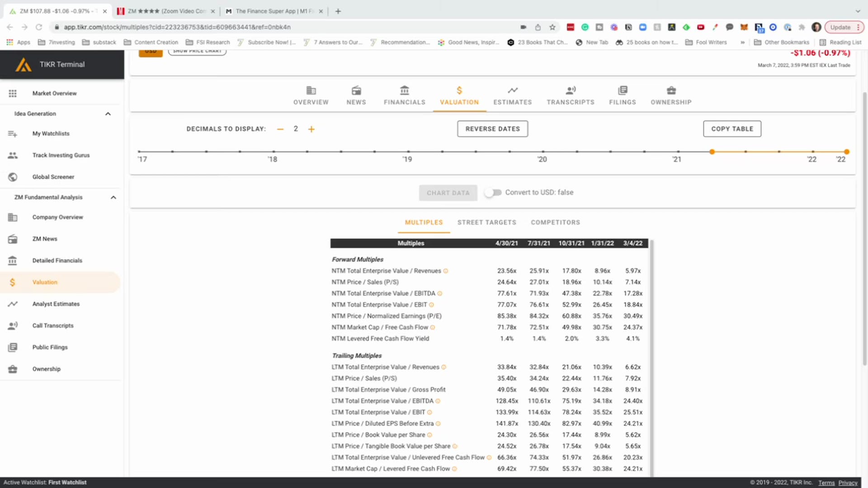Image resolution: width=868 pixels, height=488 pixels.
Task: Bookmark this page with star icon
Action: click(552, 27)
